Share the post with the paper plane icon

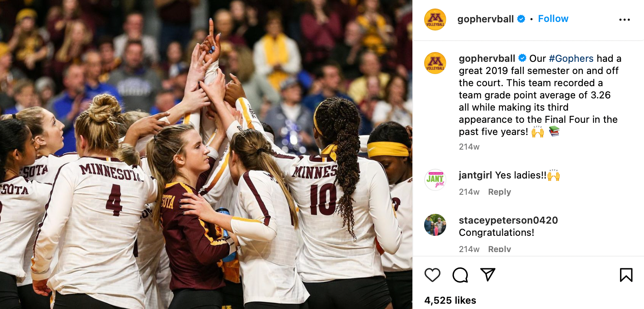pyautogui.click(x=488, y=275)
